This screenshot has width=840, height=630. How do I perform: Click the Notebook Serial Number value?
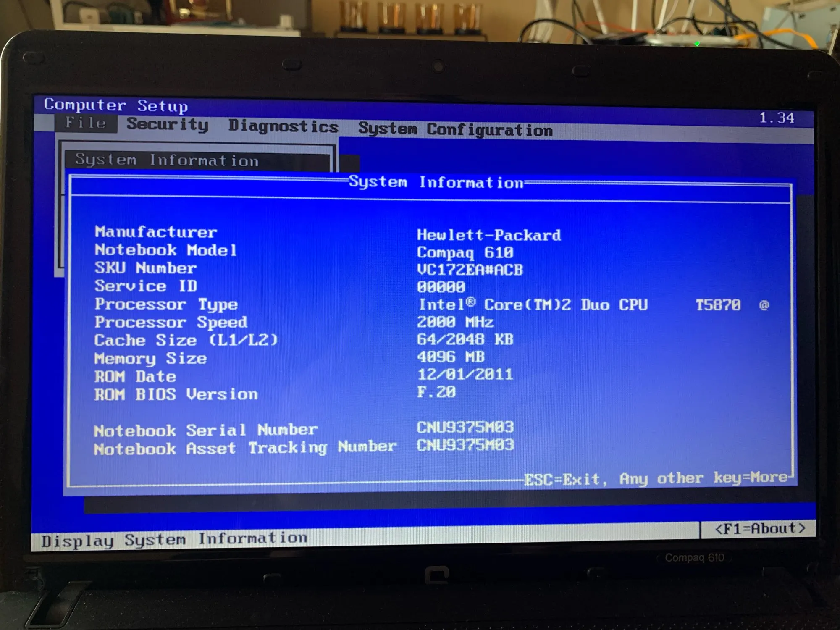coord(465,428)
